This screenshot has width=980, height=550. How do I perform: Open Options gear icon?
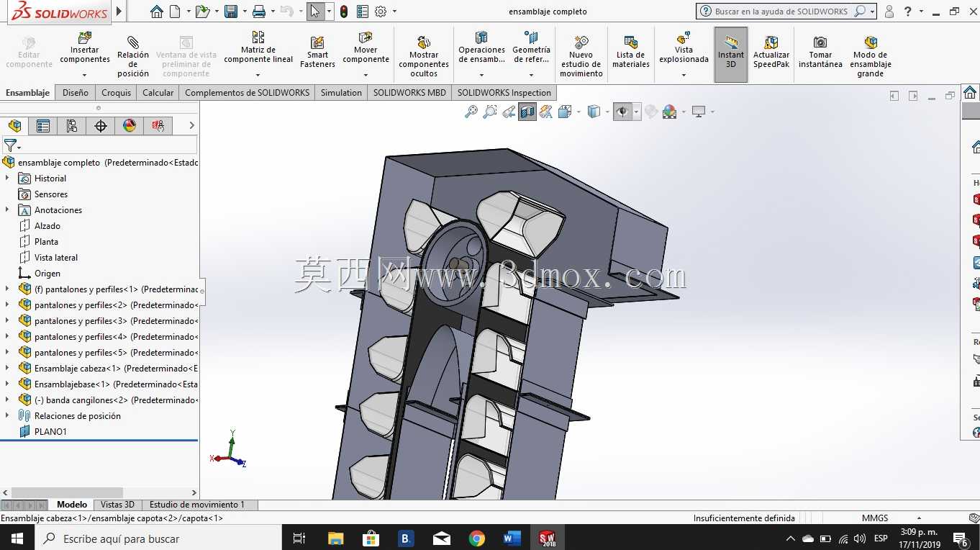381,12
